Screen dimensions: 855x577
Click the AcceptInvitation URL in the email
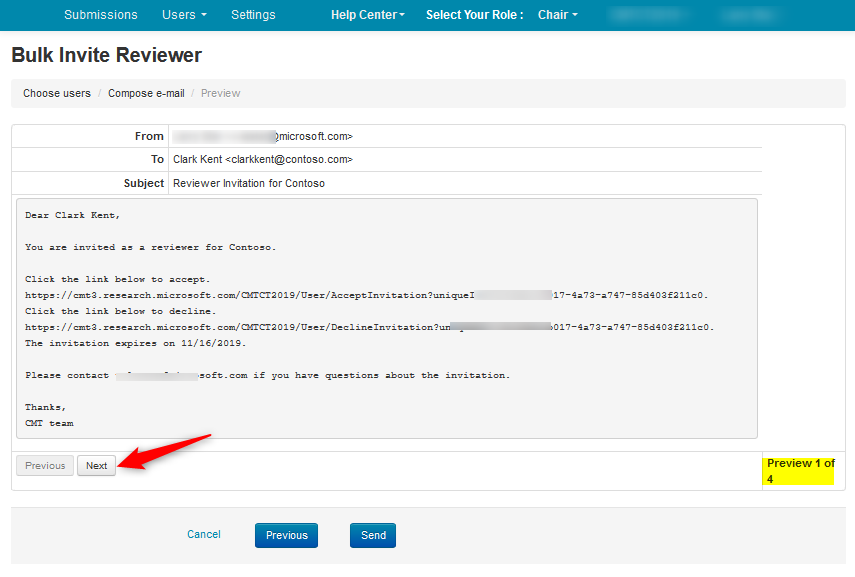[x=366, y=295]
